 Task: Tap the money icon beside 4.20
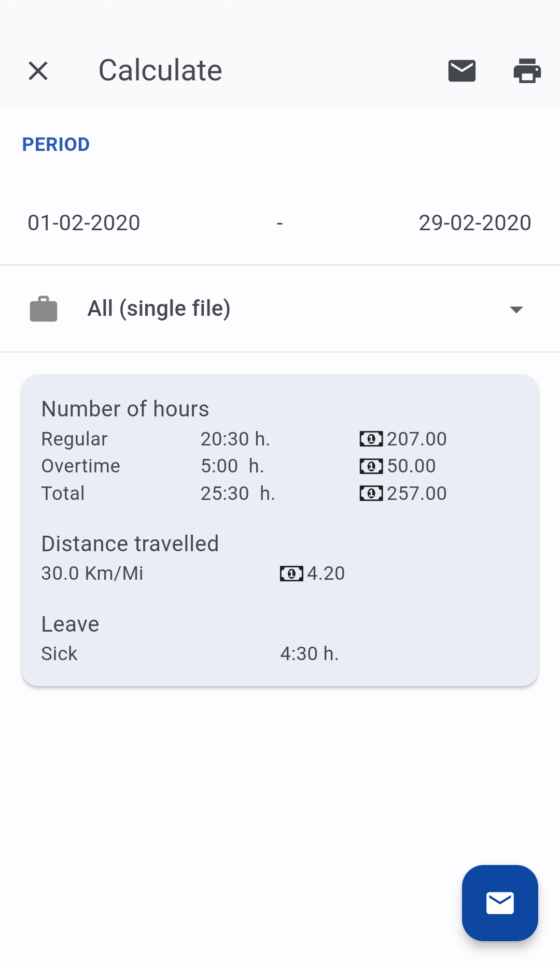tap(291, 574)
